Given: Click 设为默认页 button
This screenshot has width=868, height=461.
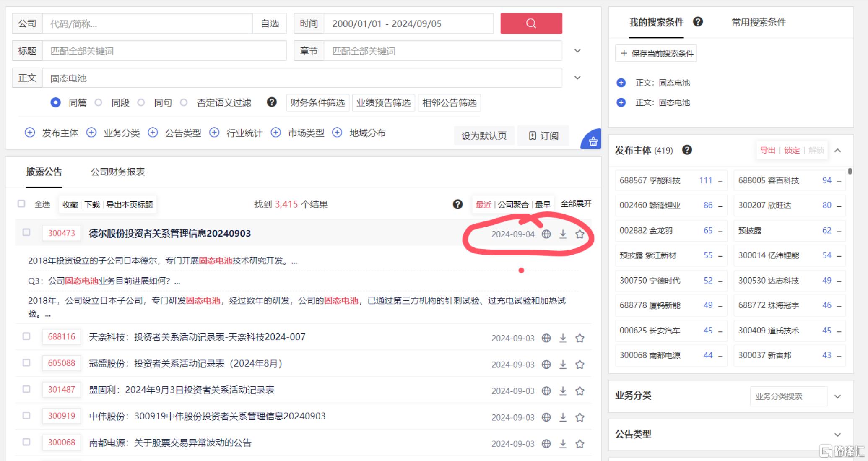Looking at the screenshot, I should point(484,135).
